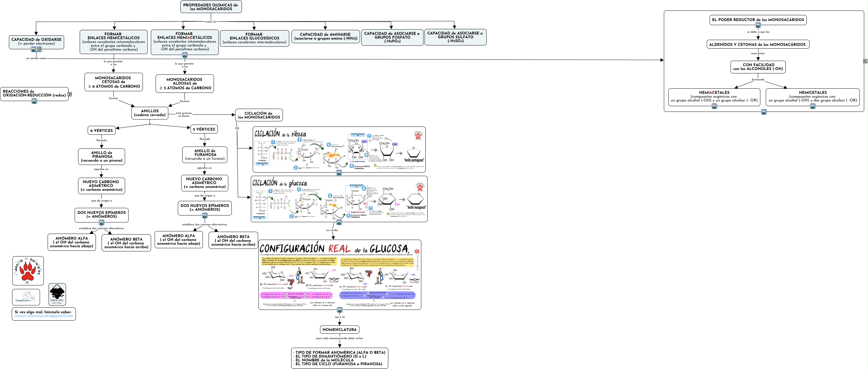Open text document icon under CAPACIDAD de OXIDARSE
Viewport: 868px width, 369px height.
[x=39, y=49]
